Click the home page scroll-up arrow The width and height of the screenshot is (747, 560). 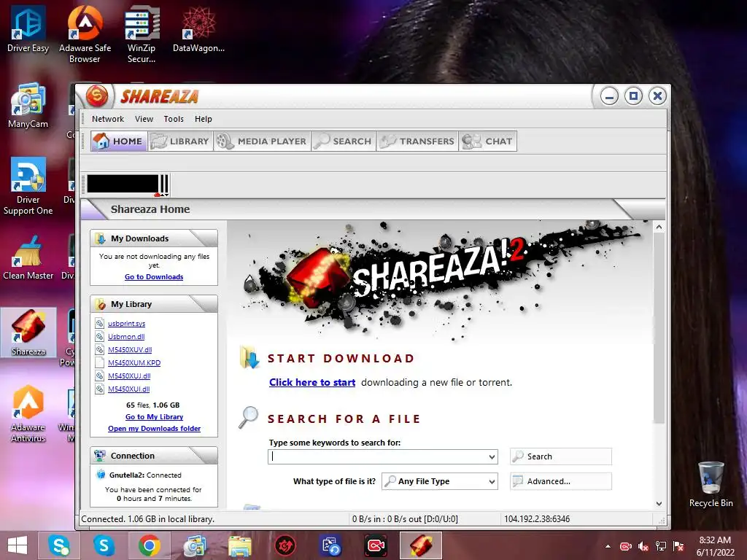click(x=659, y=227)
